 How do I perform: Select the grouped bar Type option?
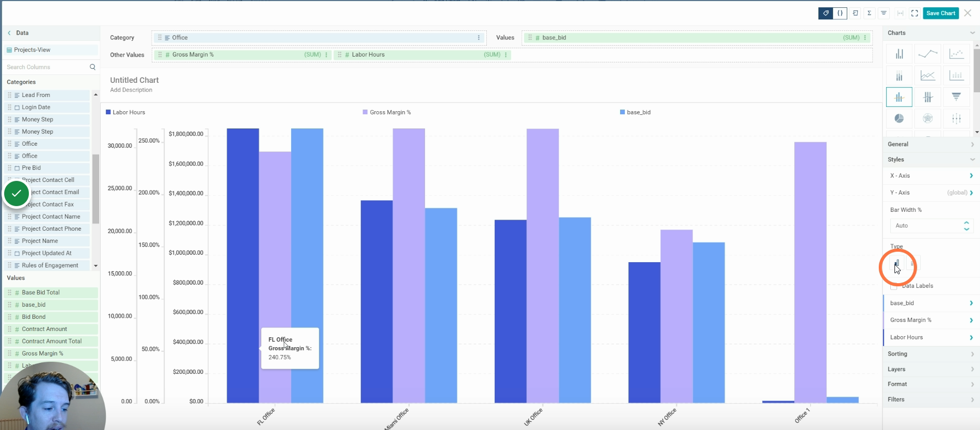pos(897,263)
